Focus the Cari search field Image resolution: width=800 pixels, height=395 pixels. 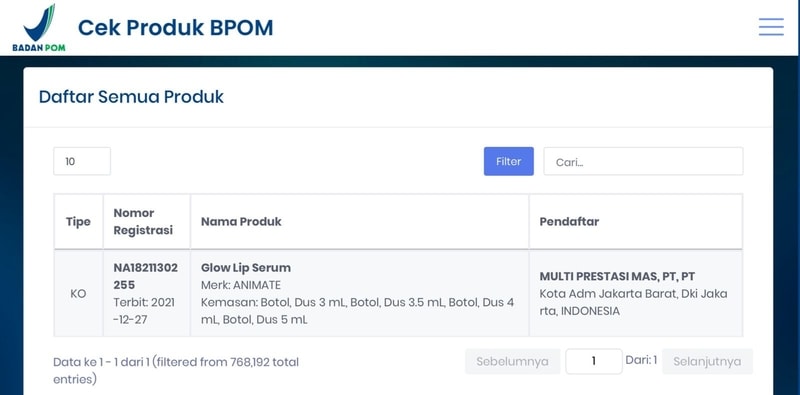643,161
